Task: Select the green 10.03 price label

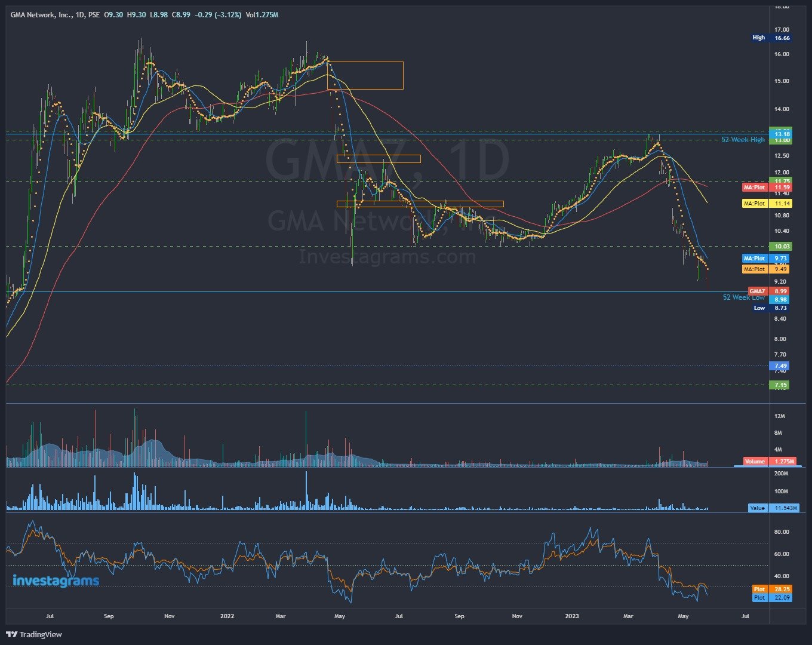Action: pyautogui.click(x=782, y=246)
